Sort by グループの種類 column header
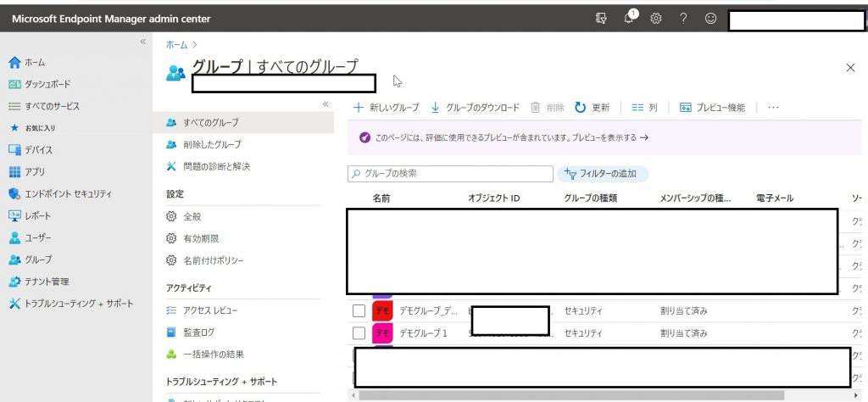 tap(590, 198)
